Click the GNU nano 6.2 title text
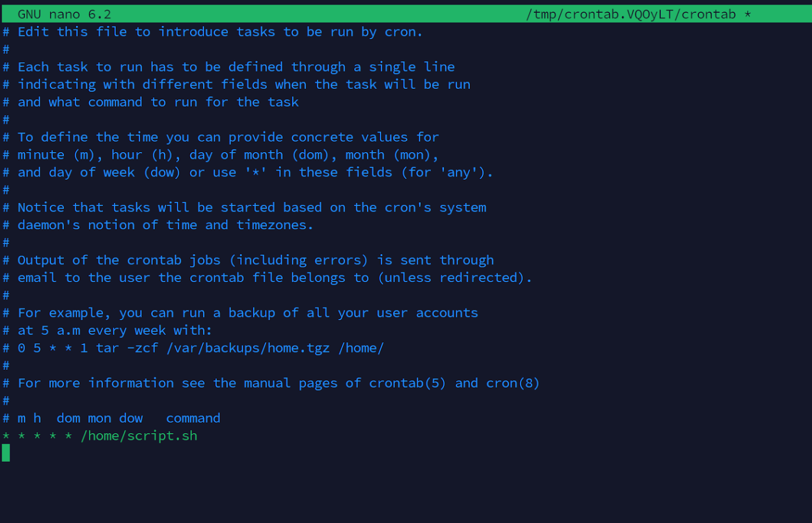Viewport: 812px width, 523px height. pos(64,14)
